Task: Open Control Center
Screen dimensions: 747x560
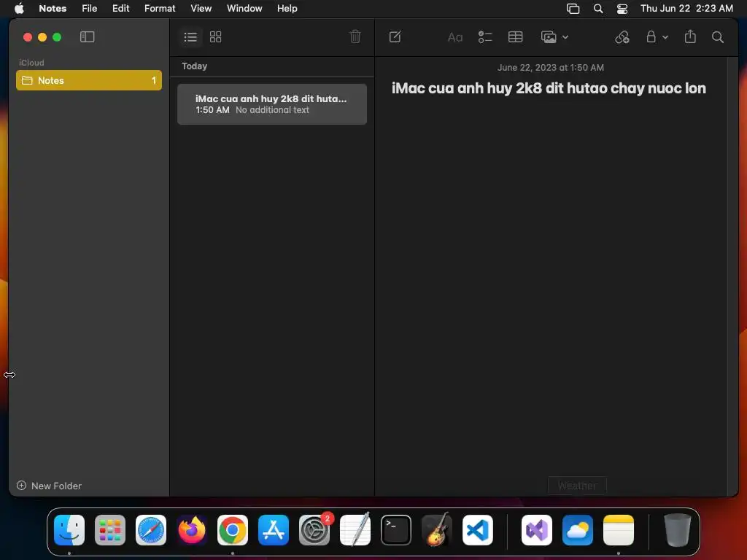Action: pyautogui.click(x=622, y=9)
